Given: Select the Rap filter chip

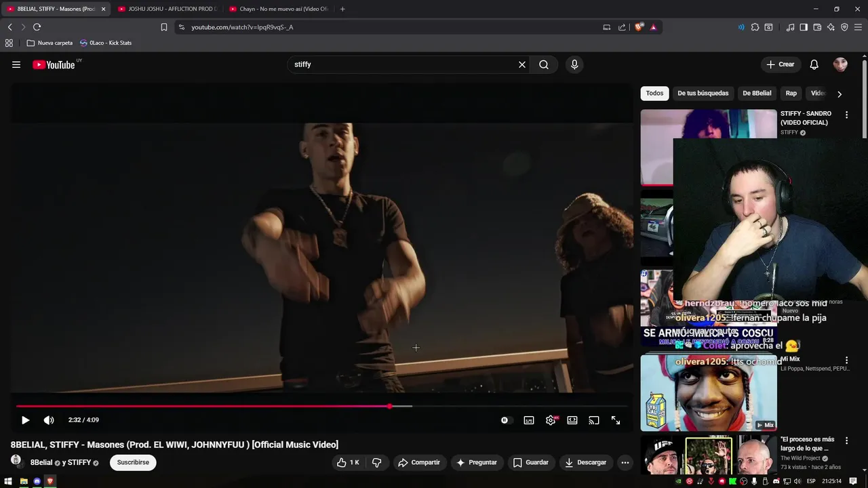Looking at the screenshot, I should [x=791, y=94].
